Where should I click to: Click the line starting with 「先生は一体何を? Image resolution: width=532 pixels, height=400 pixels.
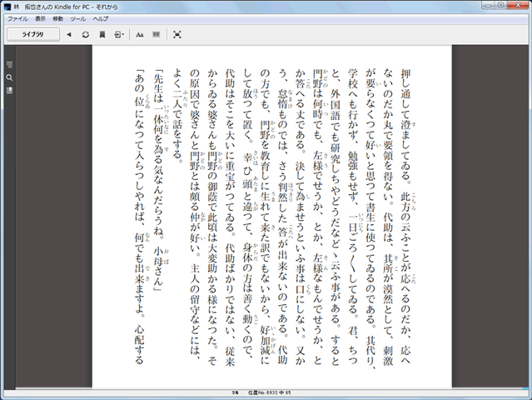[158, 180]
